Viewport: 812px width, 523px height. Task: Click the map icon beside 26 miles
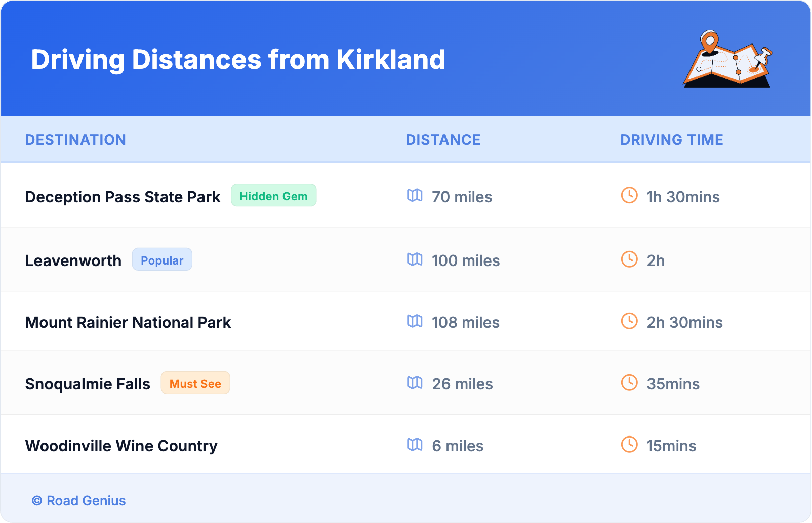tap(415, 383)
